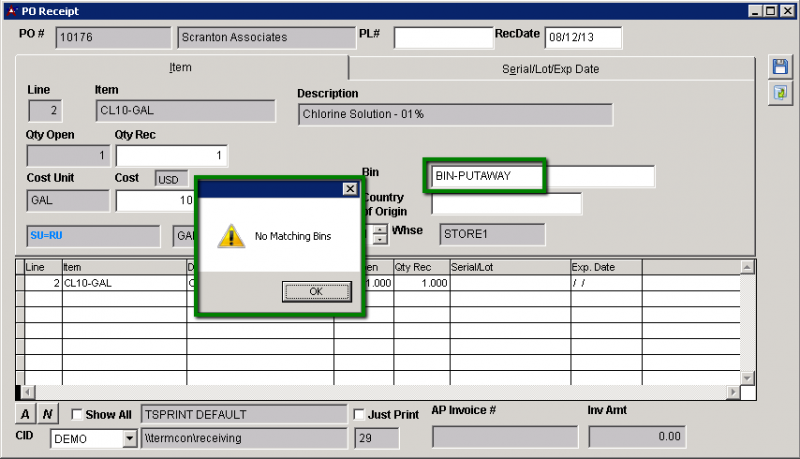Click spinner up arrow beside Whse
Screen dimensions: 800x459
(380, 229)
